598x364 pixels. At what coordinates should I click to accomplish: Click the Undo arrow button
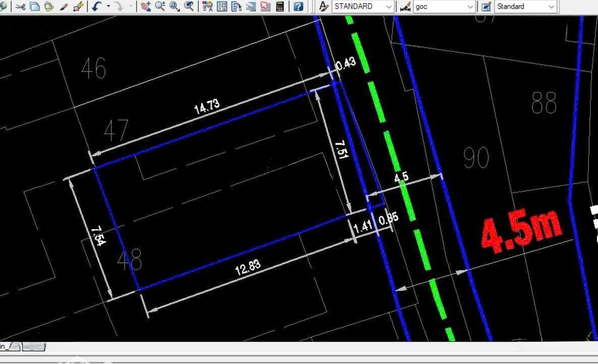96,7
